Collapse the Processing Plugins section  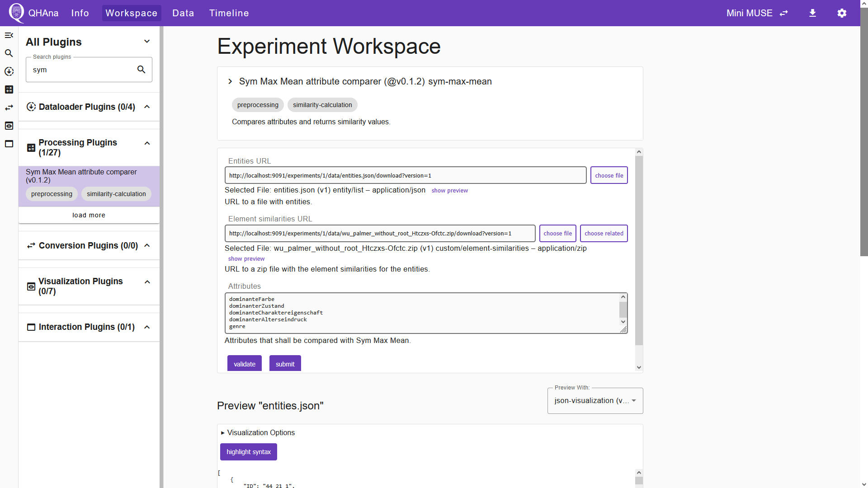point(147,143)
